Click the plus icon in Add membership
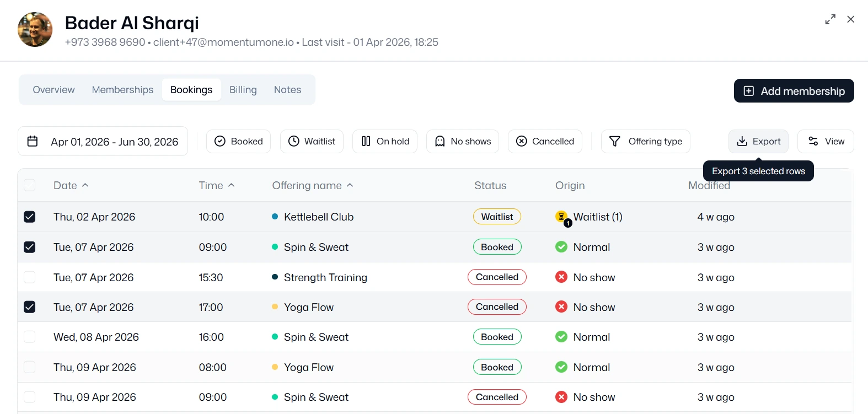Image resolution: width=868 pixels, height=414 pixels. tap(749, 91)
